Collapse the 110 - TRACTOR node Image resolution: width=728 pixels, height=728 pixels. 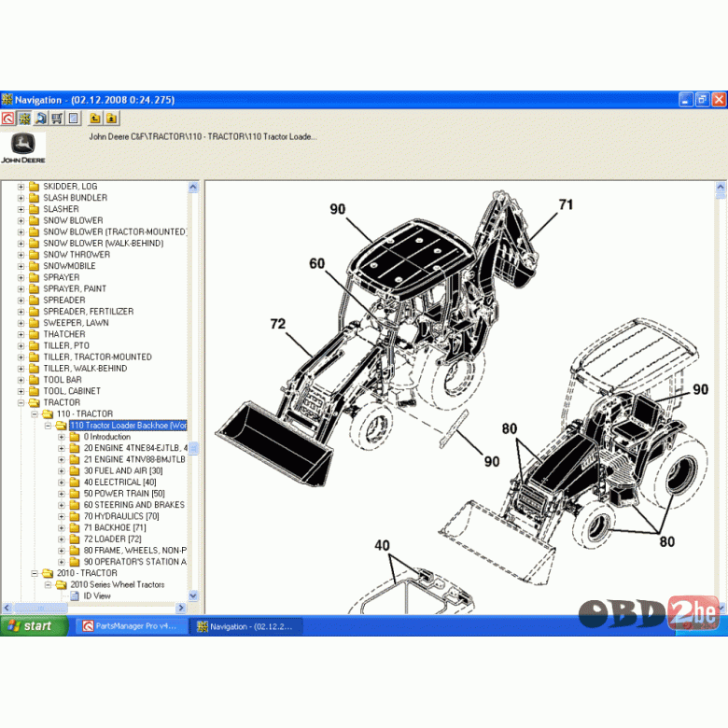coord(35,413)
